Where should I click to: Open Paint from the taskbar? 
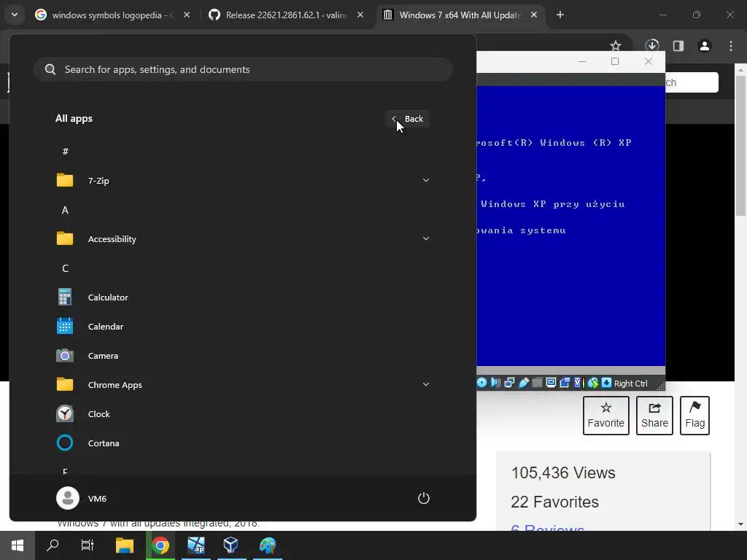268,545
